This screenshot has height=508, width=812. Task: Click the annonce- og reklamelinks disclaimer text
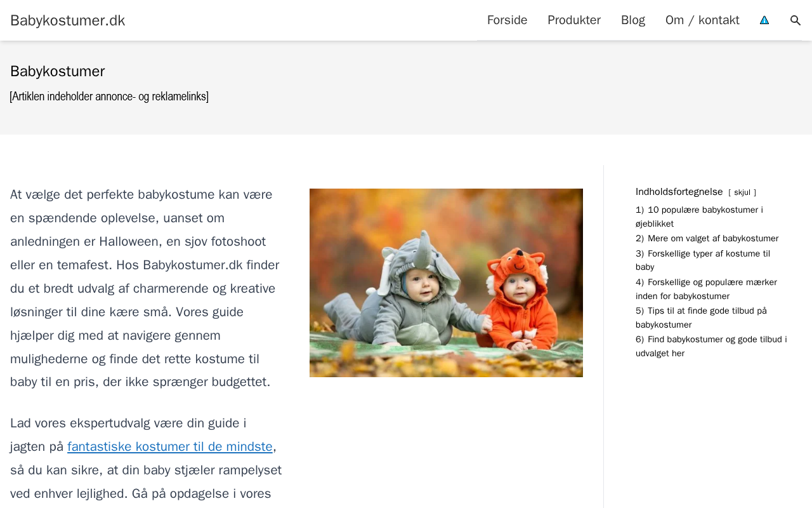click(x=109, y=97)
